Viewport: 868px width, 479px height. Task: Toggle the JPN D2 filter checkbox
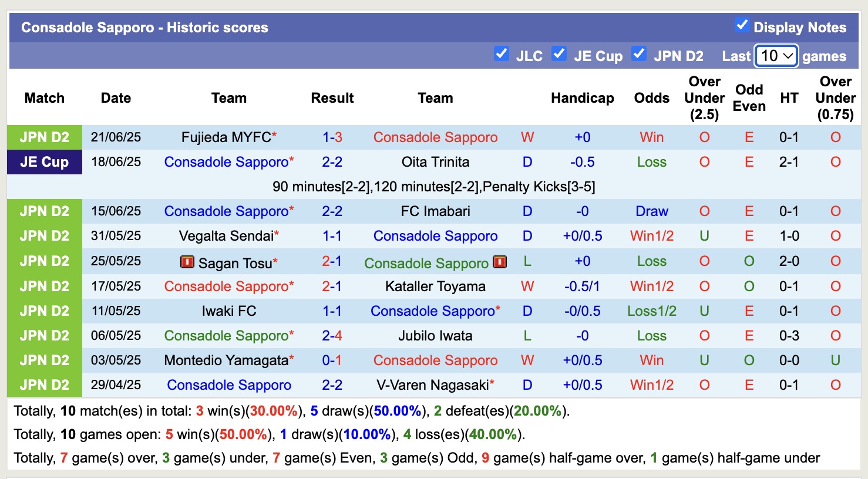[639, 53]
